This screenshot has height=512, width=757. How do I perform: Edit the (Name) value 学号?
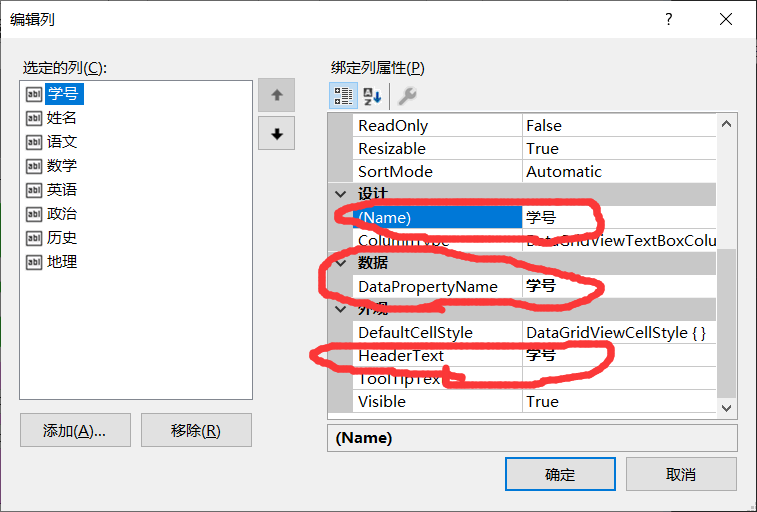619,218
